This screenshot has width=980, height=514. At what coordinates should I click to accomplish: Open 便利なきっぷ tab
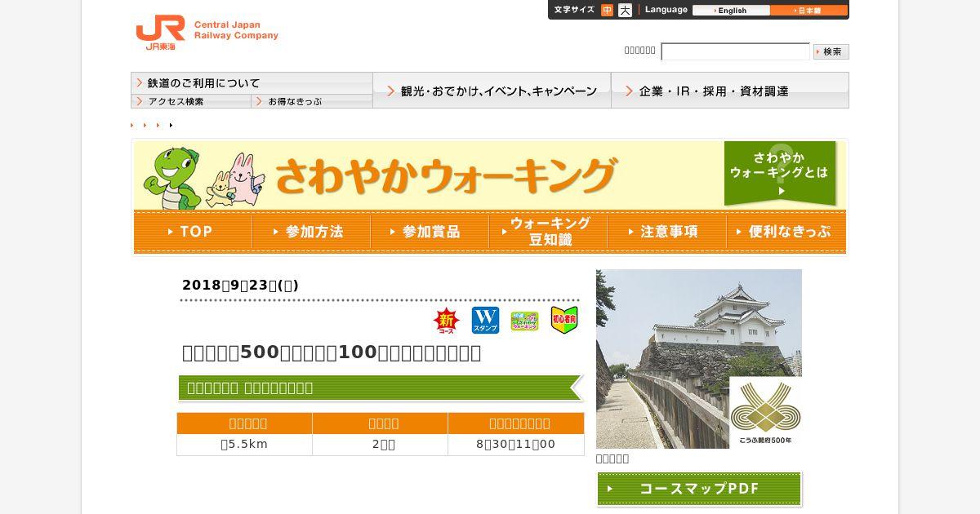pyautogui.click(x=786, y=232)
